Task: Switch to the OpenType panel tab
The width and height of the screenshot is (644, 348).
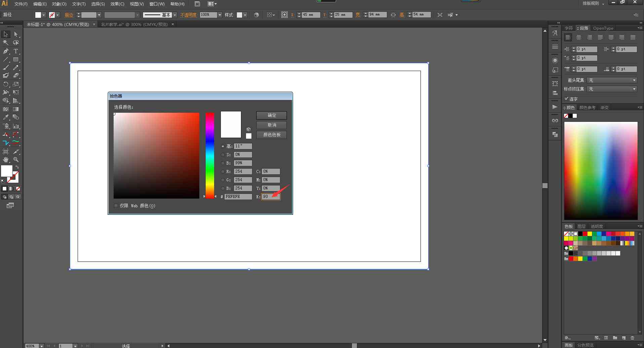Action: pyautogui.click(x=603, y=28)
